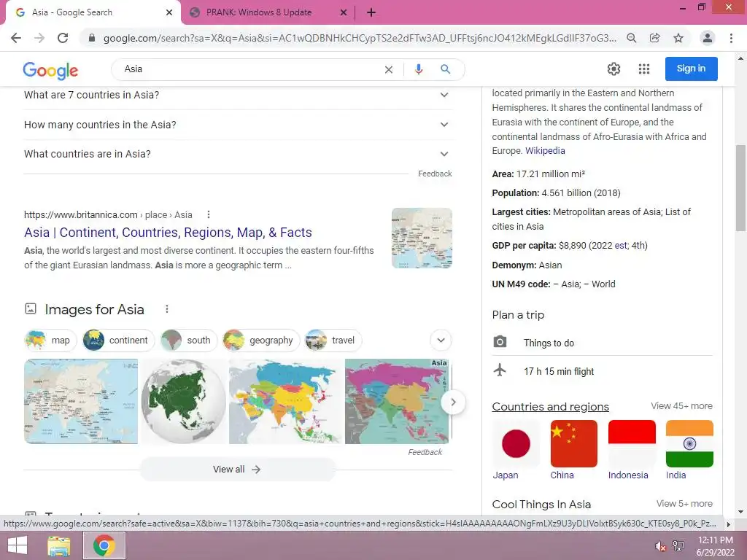Open a new tab with the plus button
Viewport: 747px width, 560px height.
[x=371, y=13]
